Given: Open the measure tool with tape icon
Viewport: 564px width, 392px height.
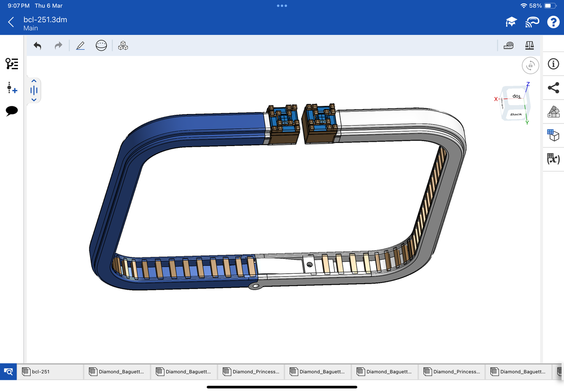Looking at the screenshot, I should (509, 46).
